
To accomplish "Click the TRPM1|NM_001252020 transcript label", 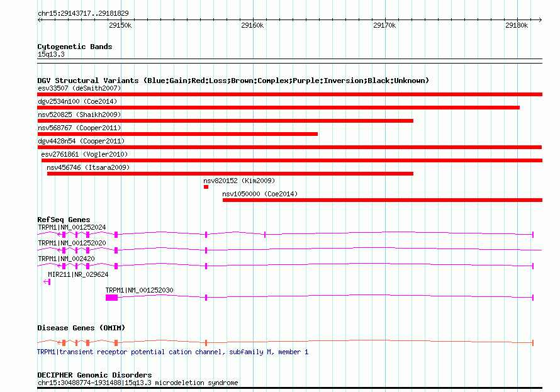I will click(x=72, y=243).
